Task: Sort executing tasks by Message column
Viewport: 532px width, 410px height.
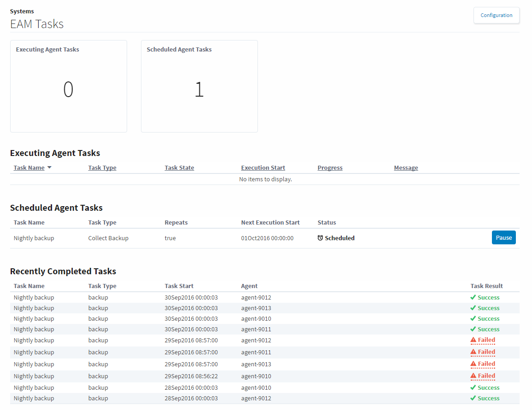Action: point(406,168)
